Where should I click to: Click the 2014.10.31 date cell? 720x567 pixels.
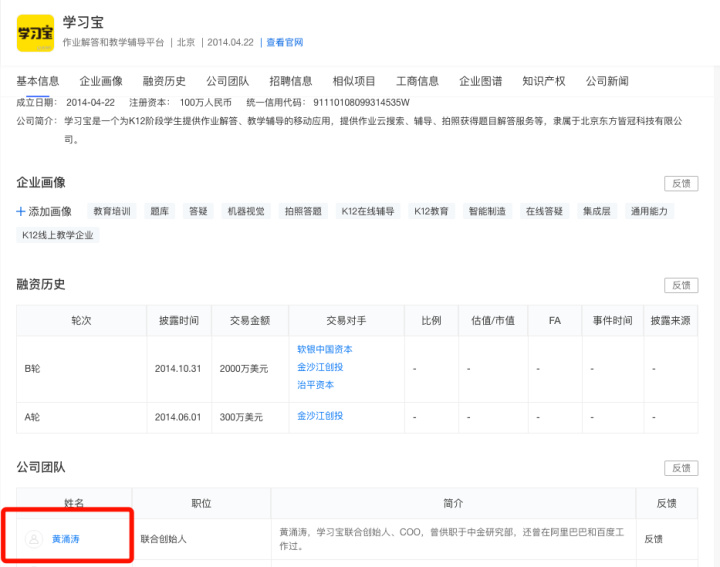click(x=178, y=369)
